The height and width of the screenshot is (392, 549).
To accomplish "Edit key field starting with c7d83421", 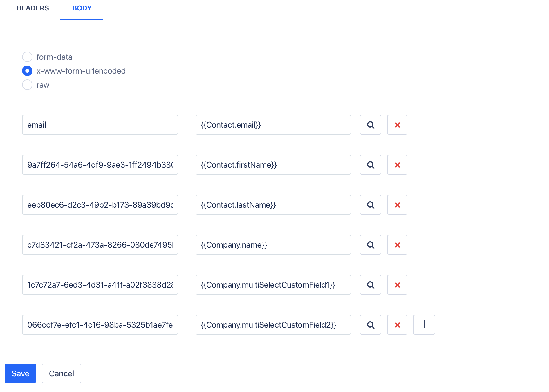I will (x=100, y=245).
